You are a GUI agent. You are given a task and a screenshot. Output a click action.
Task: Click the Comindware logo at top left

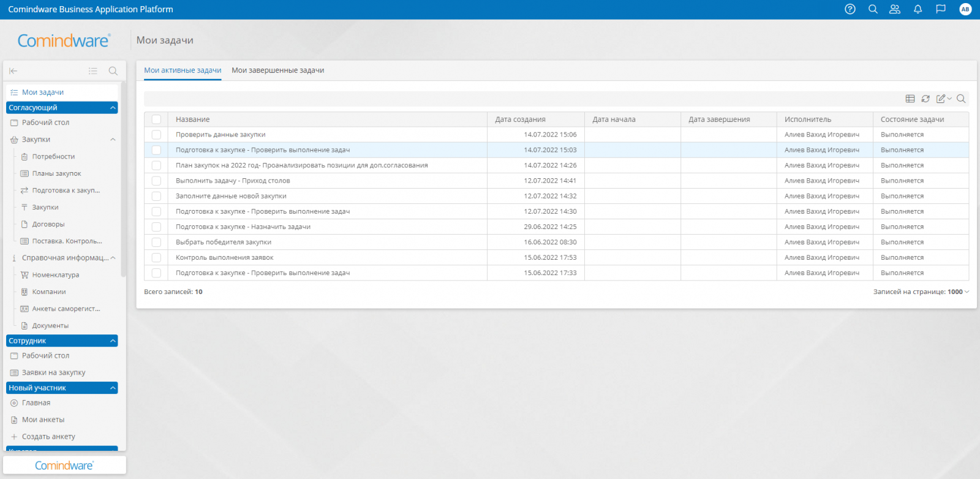pyautogui.click(x=64, y=40)
